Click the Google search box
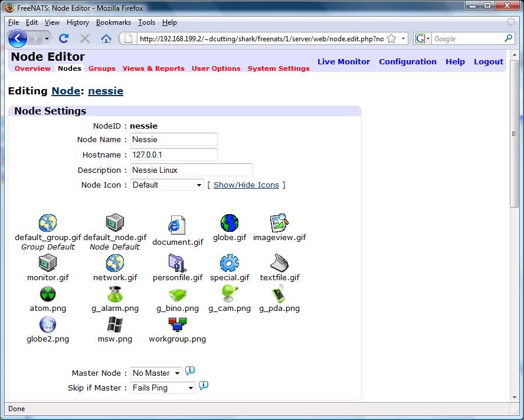This screenshot has height=420, width=524. pos(468,39)
